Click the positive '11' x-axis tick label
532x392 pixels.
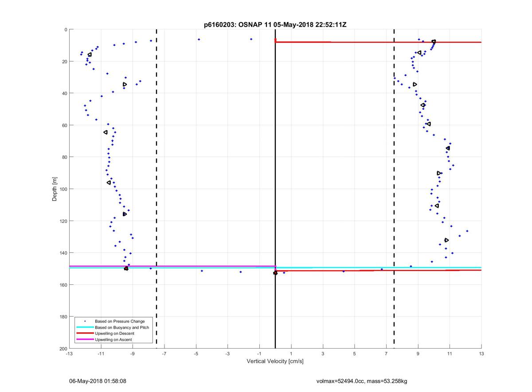(450, 354)
